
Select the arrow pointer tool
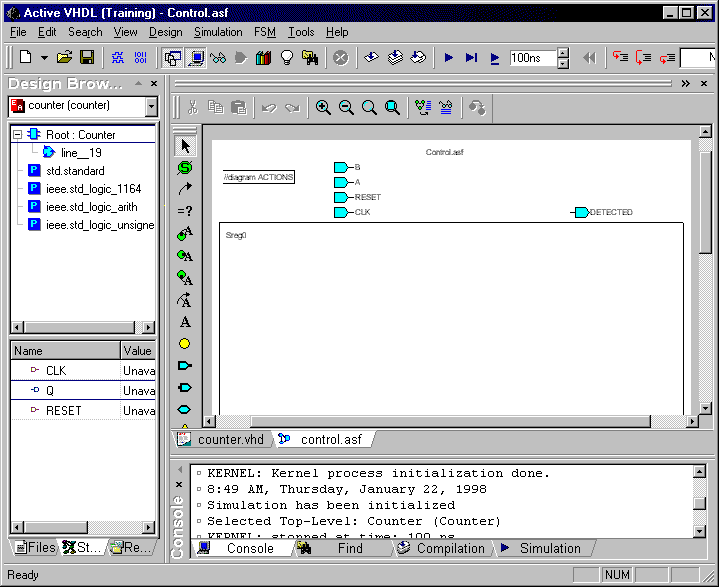185,146
